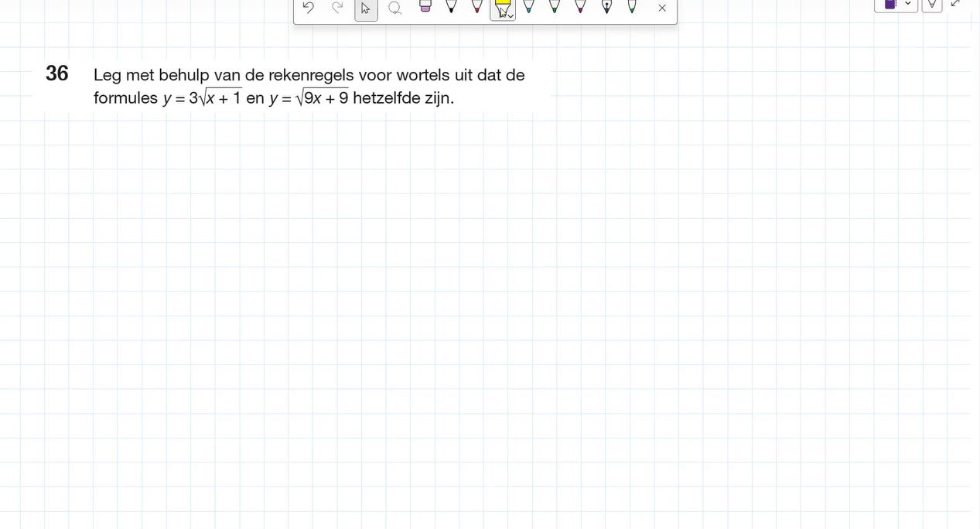This screenshot has width=980, height=529.
Task: Select the black pen
Action: pos(451,6)
